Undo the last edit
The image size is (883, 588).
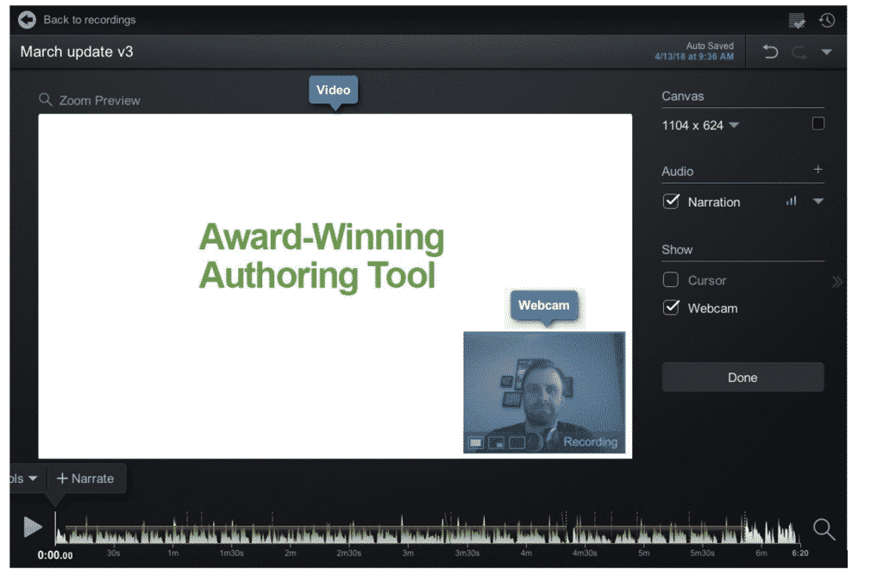coord(771,53)
